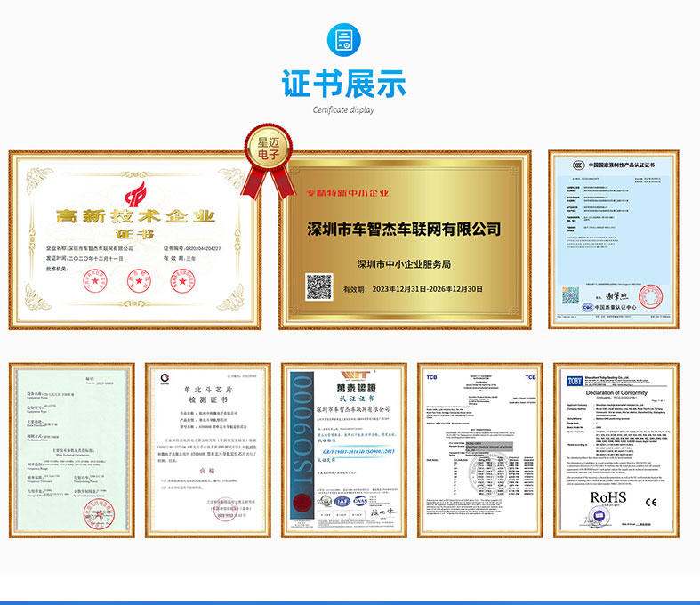Click the QR code on gold plaque
Image resolution: width=700 pixels, height=605 pixels.
tap(319, 286)
